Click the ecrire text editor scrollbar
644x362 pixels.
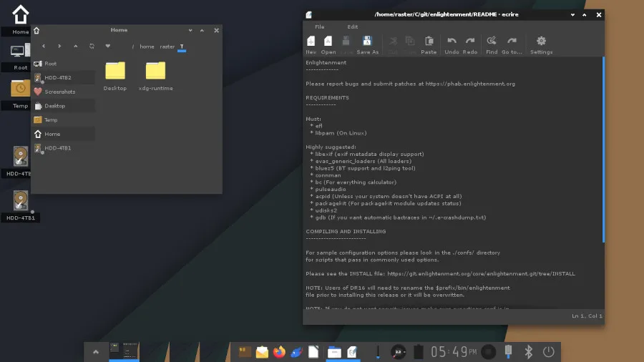pos(603,150)
